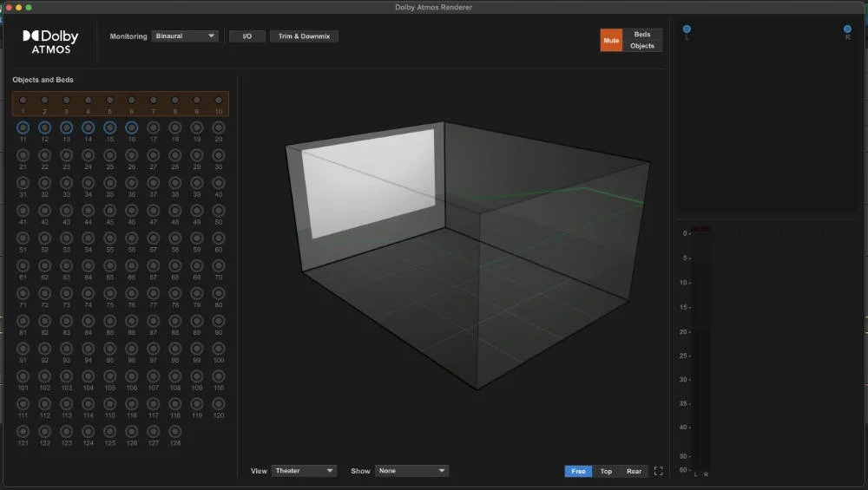Open the Show None dropdown
Screen dimensions: 868x490
(411, 471)
